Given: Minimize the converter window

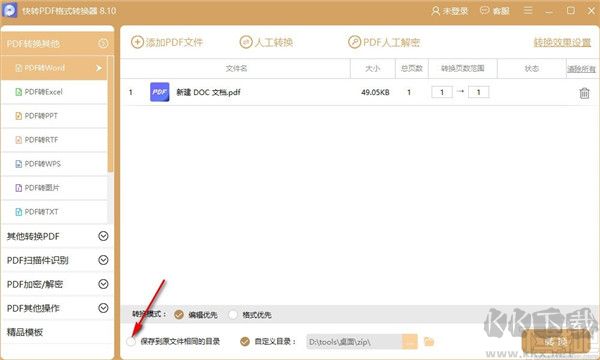Looking at the screenshot, I should click(549, 11).
